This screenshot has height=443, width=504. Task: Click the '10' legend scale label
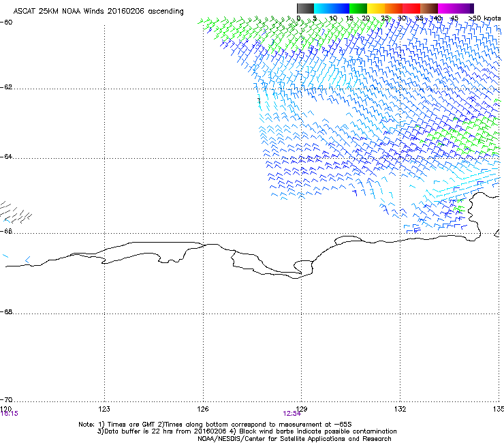[x=333, y=18]
